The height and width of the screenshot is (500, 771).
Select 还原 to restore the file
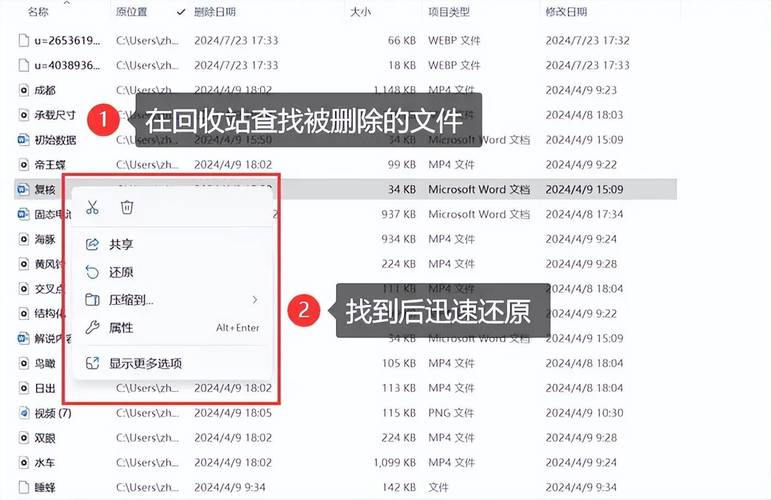(x=121, y=272)
